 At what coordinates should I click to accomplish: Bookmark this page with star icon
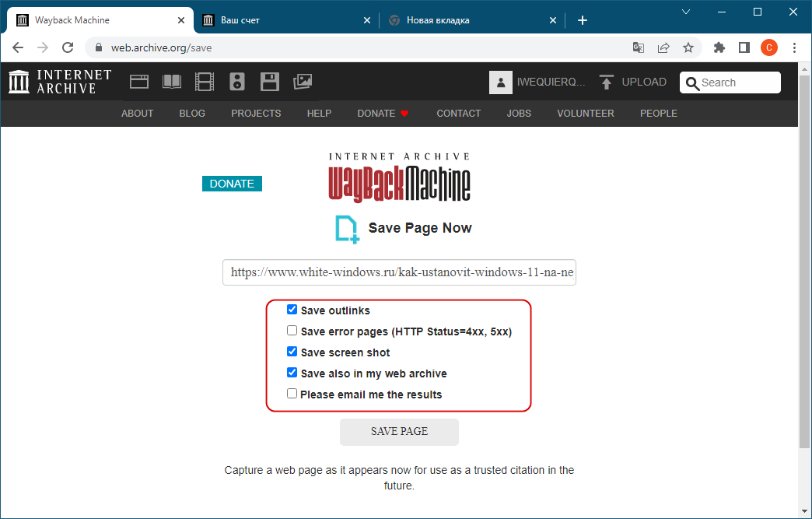688,47
